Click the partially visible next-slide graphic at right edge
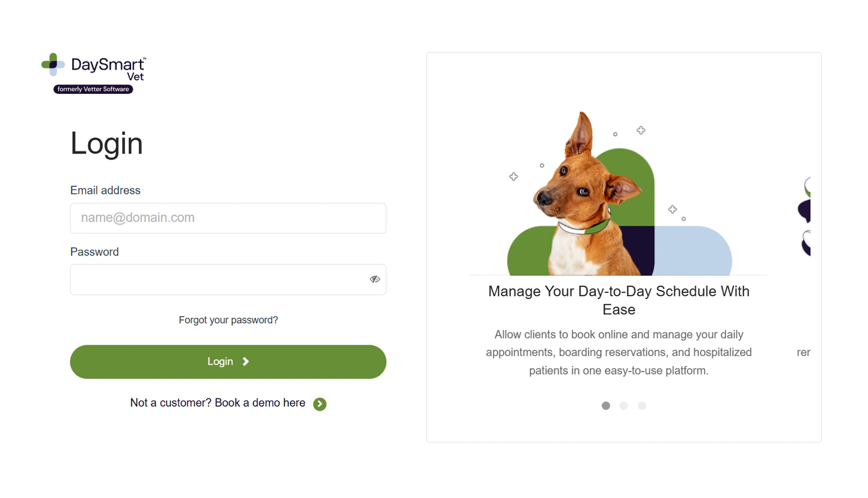Screen dimensions: 868x498 (803, 215)
